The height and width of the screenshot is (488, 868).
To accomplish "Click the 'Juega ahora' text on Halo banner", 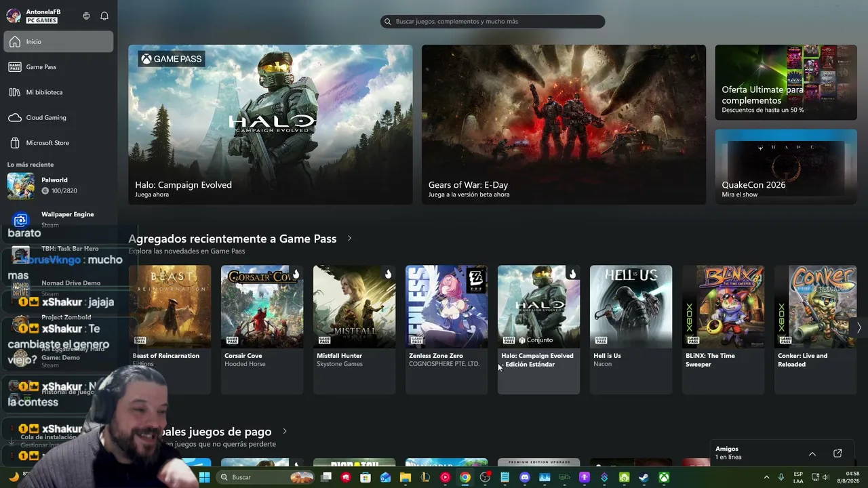I will tap(152, 195).
